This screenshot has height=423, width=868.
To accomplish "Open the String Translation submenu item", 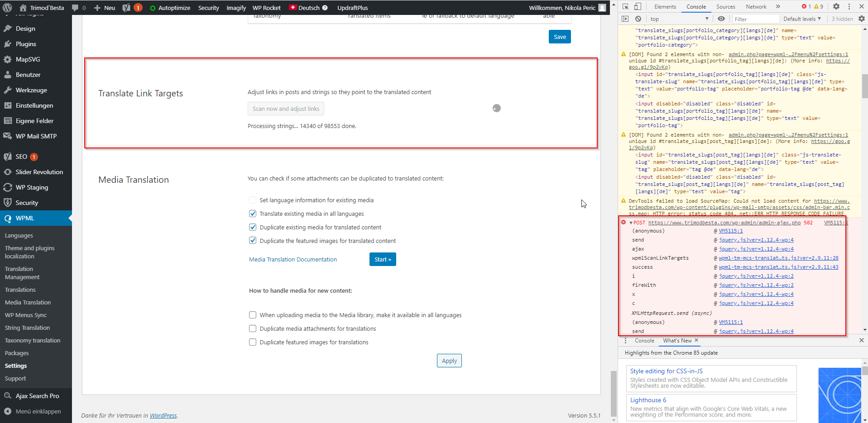I will (x=27, y=328).
